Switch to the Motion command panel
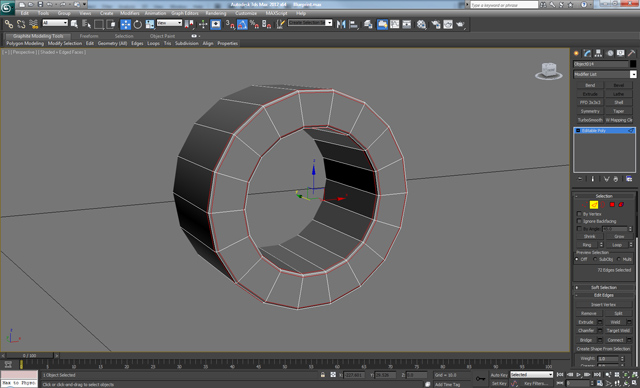Image resolution: width=640 pixels, height=388 pixels. point(610,53)
